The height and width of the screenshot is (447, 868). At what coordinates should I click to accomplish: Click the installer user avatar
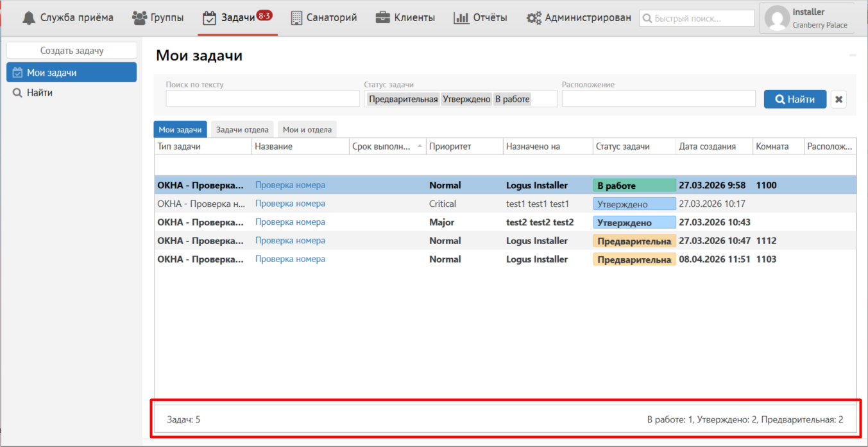click(777, 19)
